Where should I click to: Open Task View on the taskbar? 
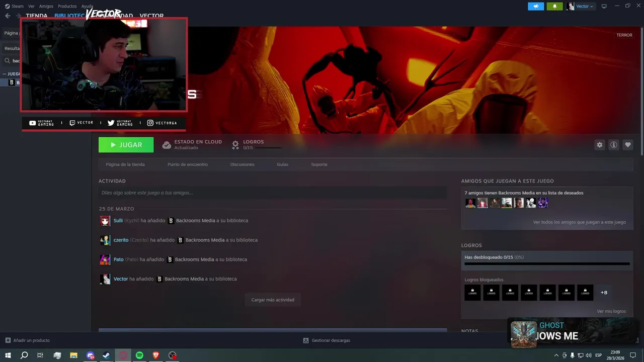(x=40, y=355)
